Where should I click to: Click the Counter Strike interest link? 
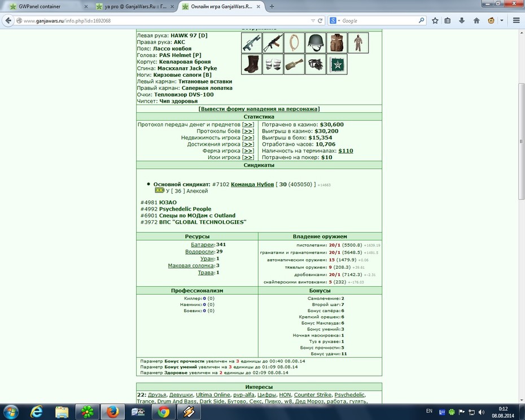313,395
